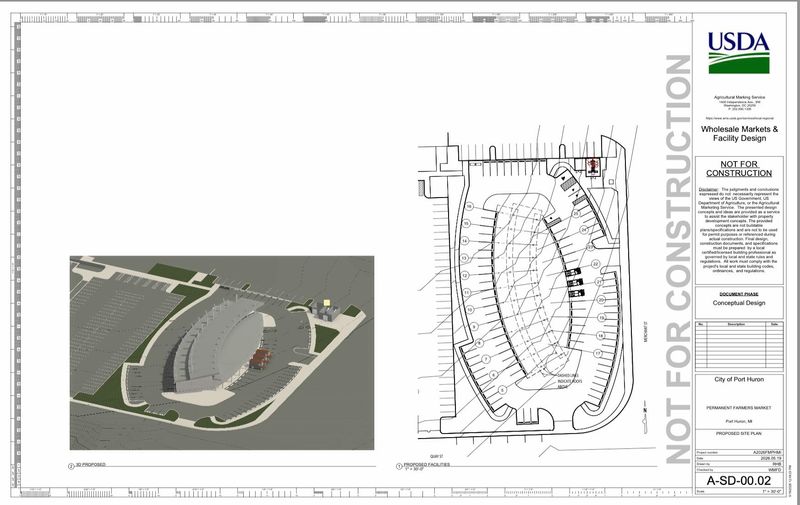Viewport: 800px width, 505px height.
Task: Click stall marker 8 on site plan
Action: coord(480,343)
